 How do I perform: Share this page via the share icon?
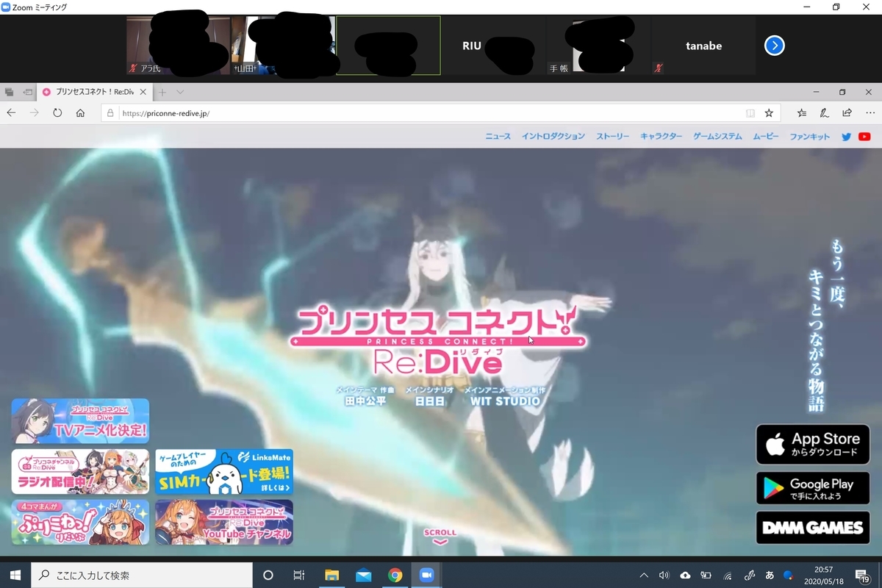pos(847,113)
